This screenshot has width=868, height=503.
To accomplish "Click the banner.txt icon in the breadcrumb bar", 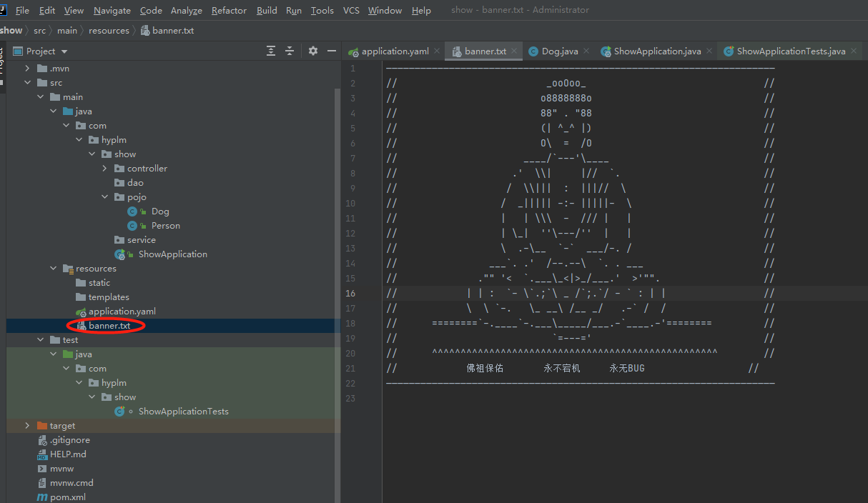I will (145, 30).
